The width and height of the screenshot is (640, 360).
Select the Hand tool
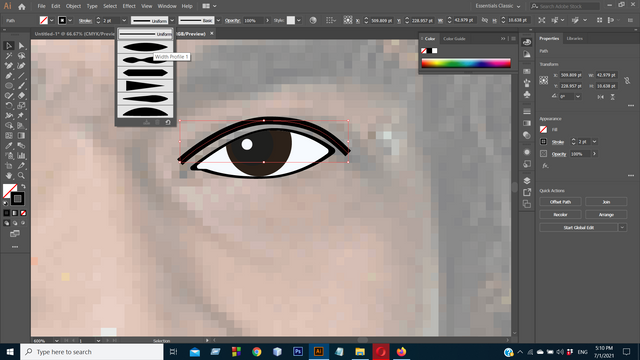9,176
